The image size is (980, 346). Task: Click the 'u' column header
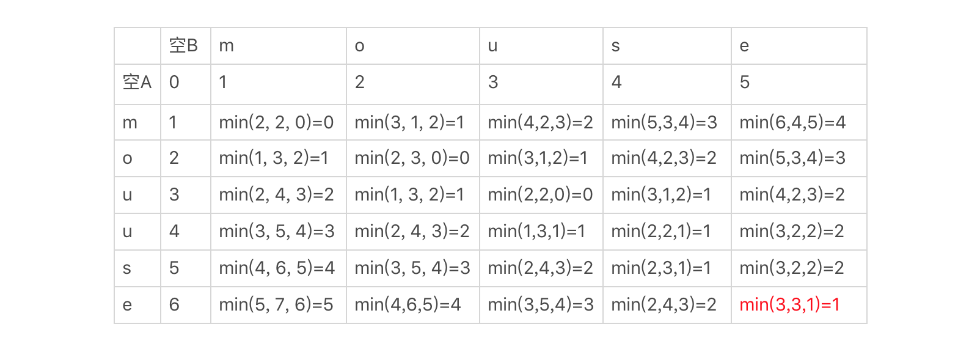click(492, 46)
